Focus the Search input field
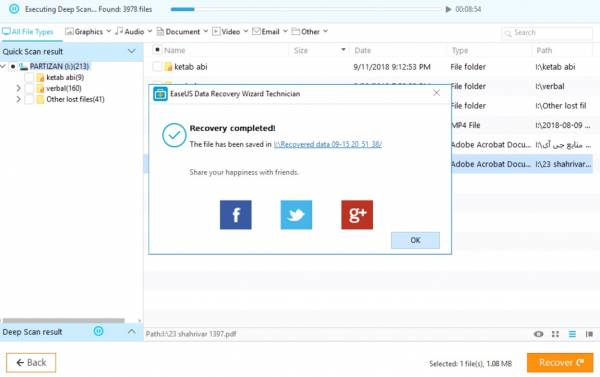The width and height of the screenshot is (600, 377). point(547,33)
